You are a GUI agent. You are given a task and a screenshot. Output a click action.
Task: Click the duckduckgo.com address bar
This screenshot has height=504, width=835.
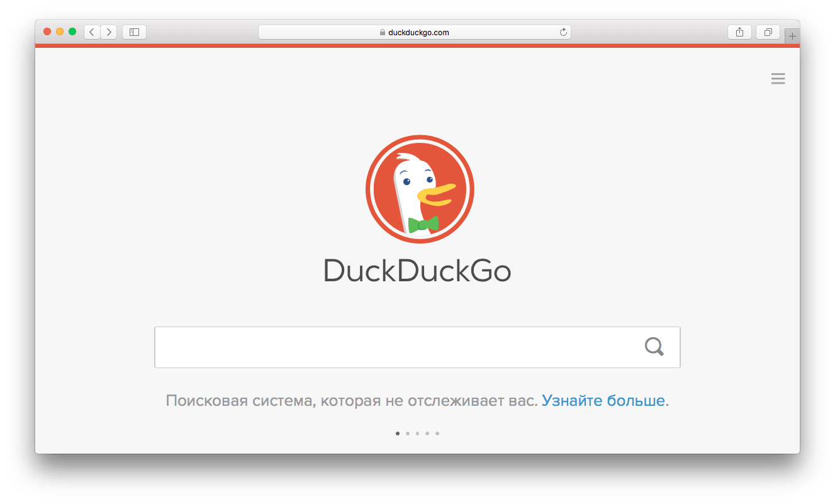pos(415,32)
